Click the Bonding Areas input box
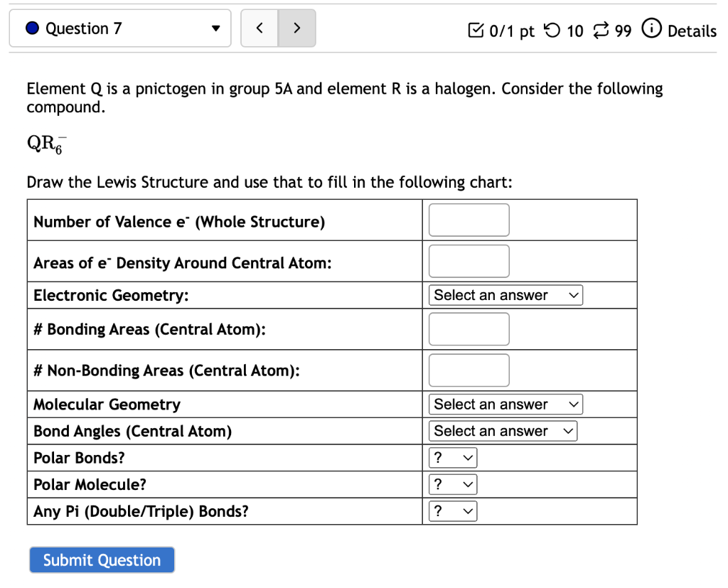 468,328
